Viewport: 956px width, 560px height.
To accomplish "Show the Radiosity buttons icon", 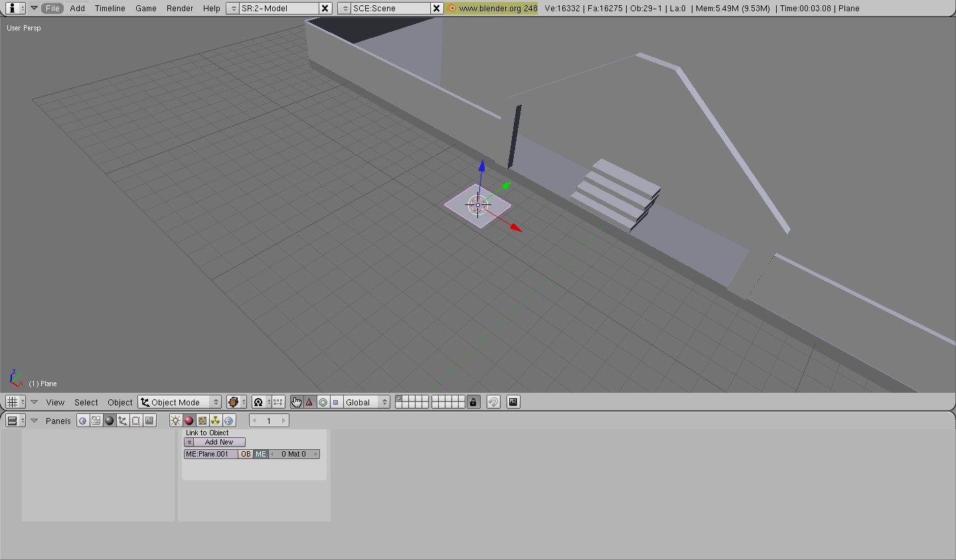I will click(216, 421).
